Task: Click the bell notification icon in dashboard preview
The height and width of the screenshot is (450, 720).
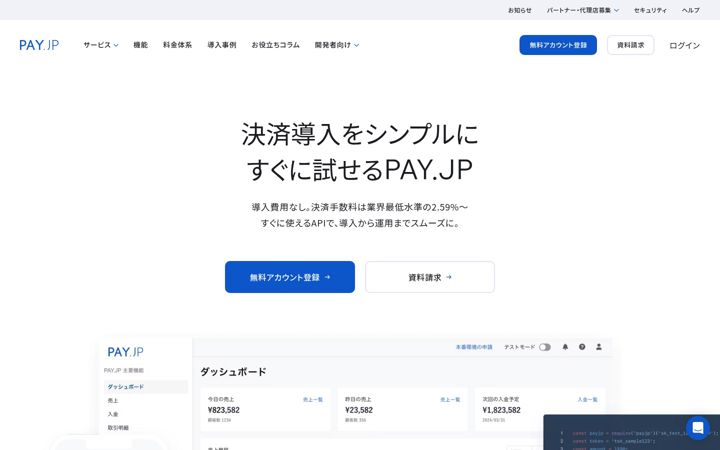Action: (565, 347)
